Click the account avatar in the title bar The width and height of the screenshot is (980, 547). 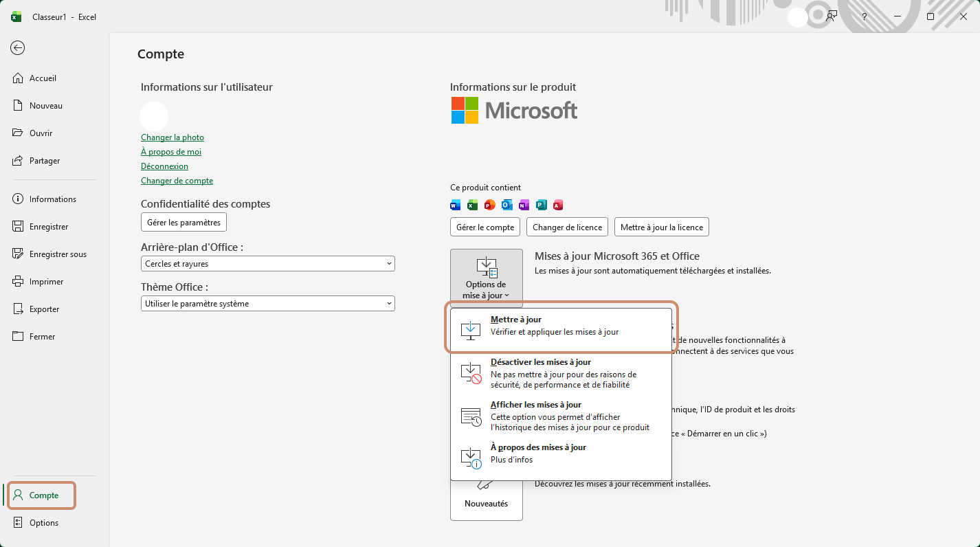point(797,16)
